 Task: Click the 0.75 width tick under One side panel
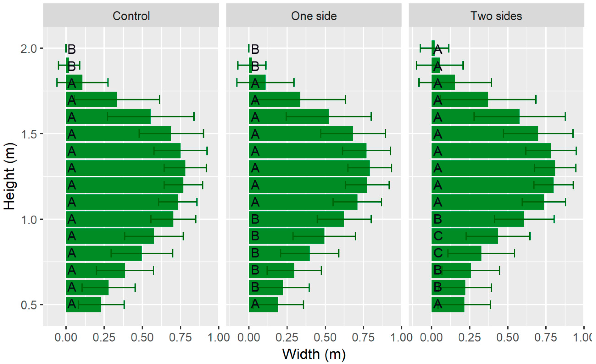tap(363, 337)
